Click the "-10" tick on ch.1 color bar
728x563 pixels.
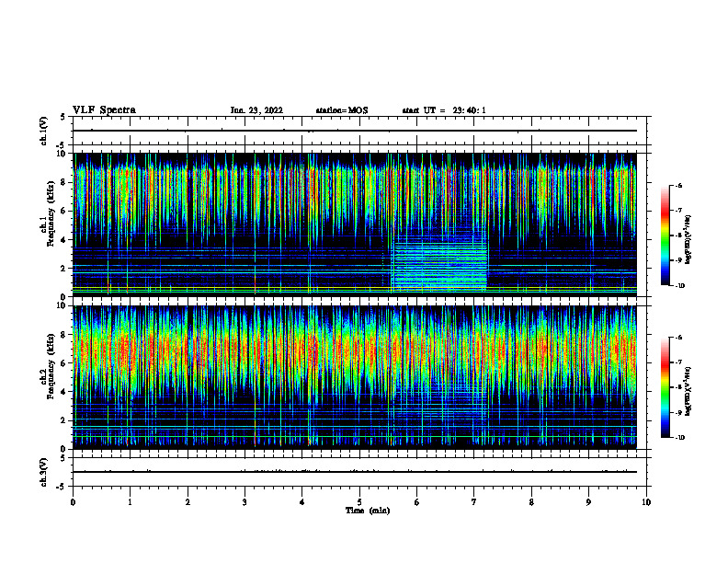click(680, 286)
